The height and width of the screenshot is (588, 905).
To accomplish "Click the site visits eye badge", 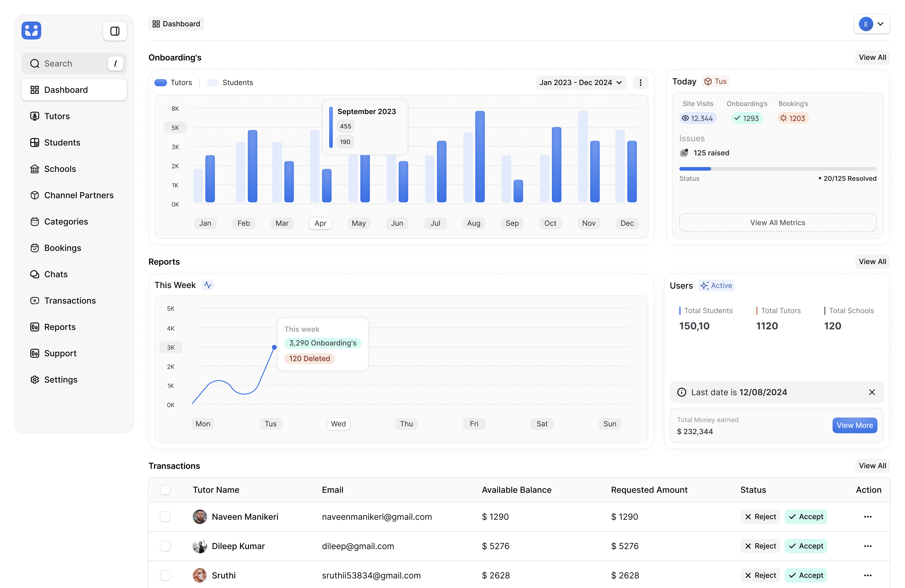I will pyautogui.click(x=698, y=118).
